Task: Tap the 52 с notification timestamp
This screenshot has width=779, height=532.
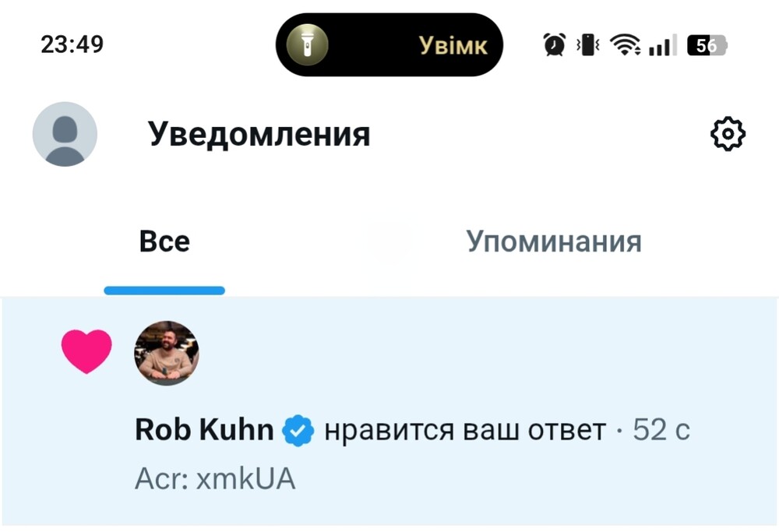Action: coord(661,430)
